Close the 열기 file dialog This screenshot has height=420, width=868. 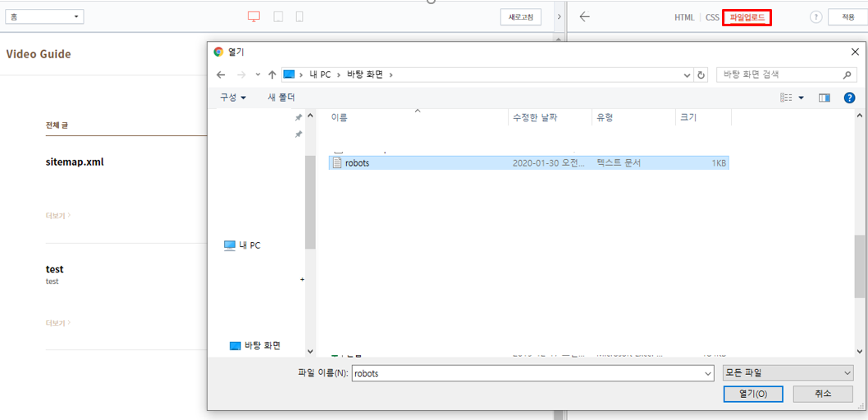(855, 52)
